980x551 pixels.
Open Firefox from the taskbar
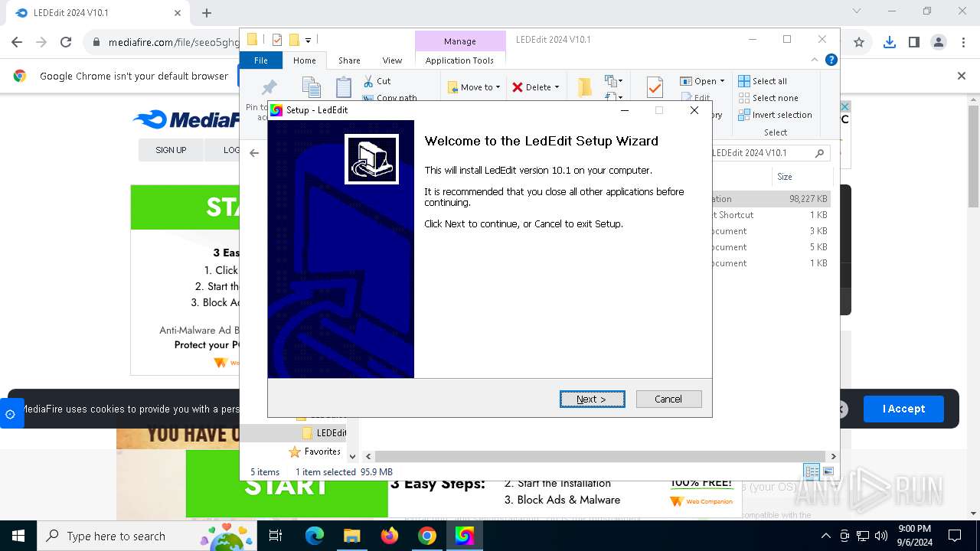tap(390, 536)
